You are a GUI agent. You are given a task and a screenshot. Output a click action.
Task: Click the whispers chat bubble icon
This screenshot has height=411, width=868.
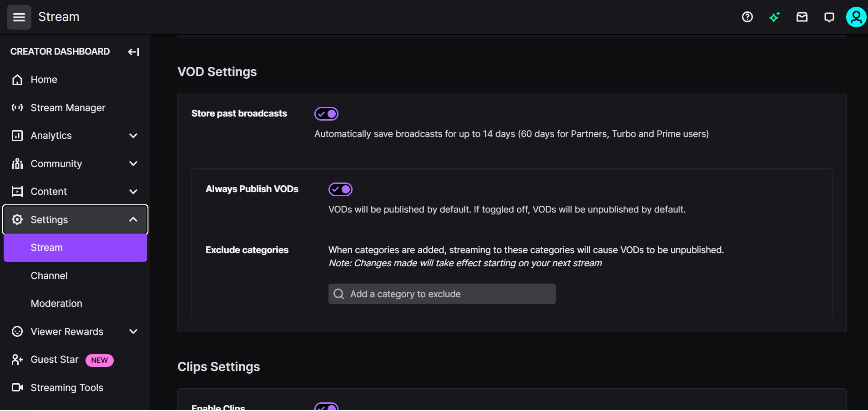tap(829, 17)
